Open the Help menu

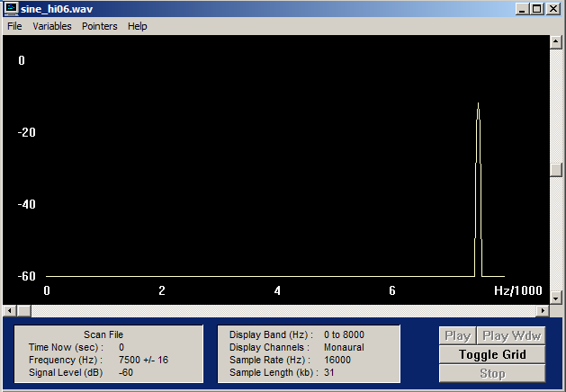[x=137, y=26]
